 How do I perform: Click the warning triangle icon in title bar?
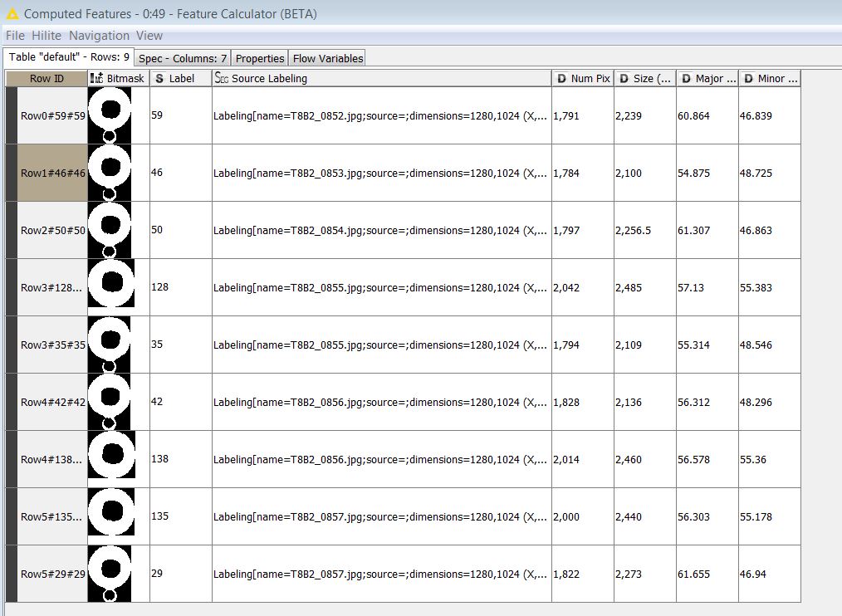12,14
